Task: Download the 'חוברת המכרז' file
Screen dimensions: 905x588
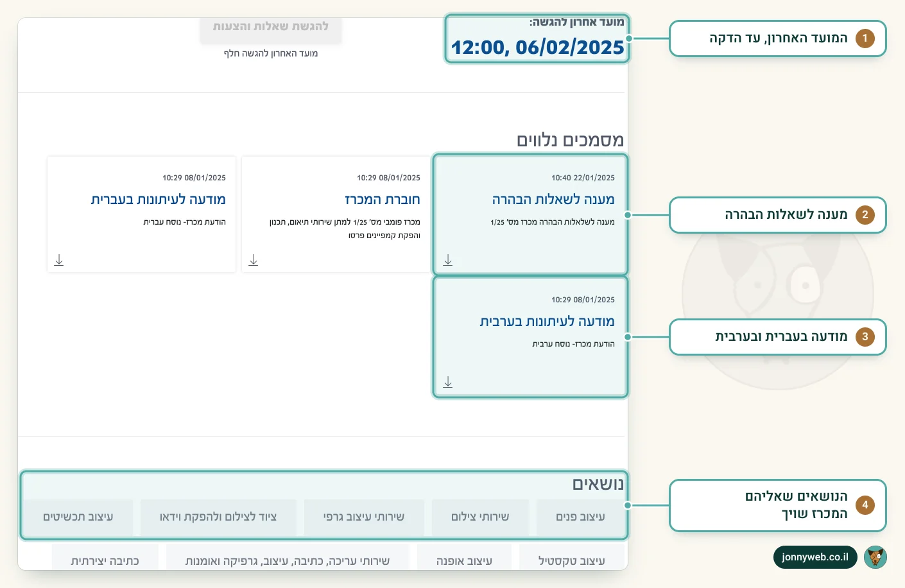Action: (x=254, y=260)
